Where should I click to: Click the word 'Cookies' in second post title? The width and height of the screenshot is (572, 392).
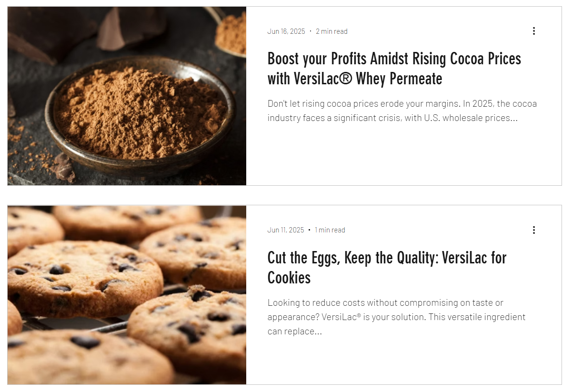pyautogui.click(x=289, y=278)
